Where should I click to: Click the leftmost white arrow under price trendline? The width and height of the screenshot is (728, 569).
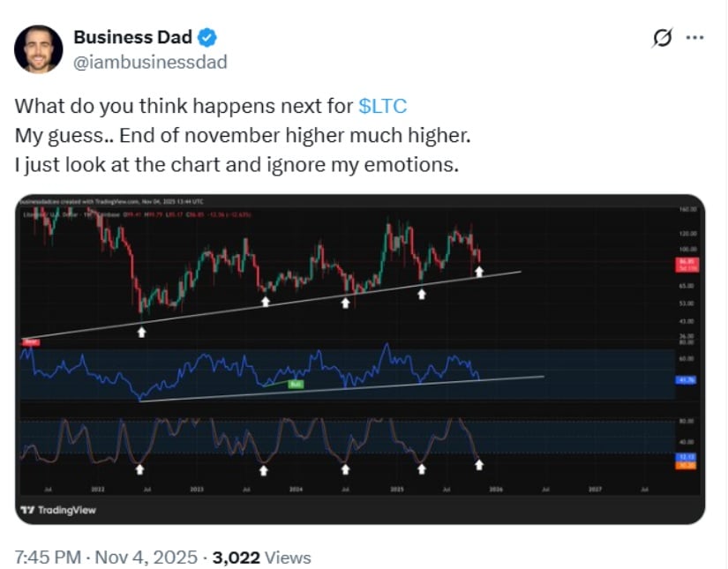point(141,332)
